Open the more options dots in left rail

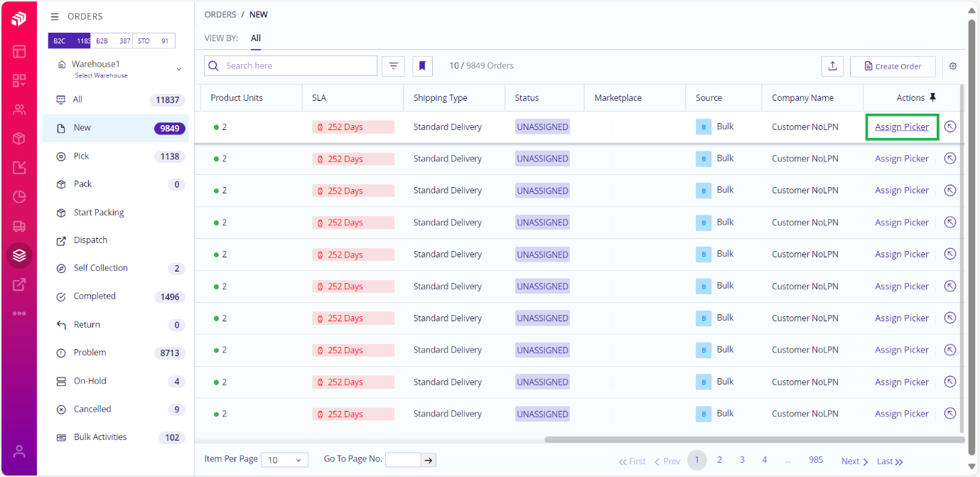pyautogui.click(x=19, y=313)
